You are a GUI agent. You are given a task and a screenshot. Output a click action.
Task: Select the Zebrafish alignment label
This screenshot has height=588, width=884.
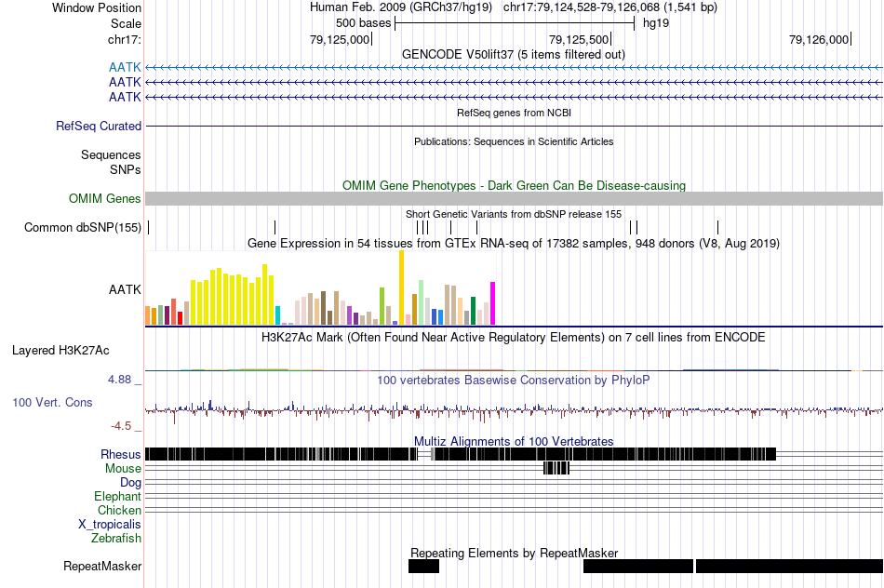click(x=115, y=539)
